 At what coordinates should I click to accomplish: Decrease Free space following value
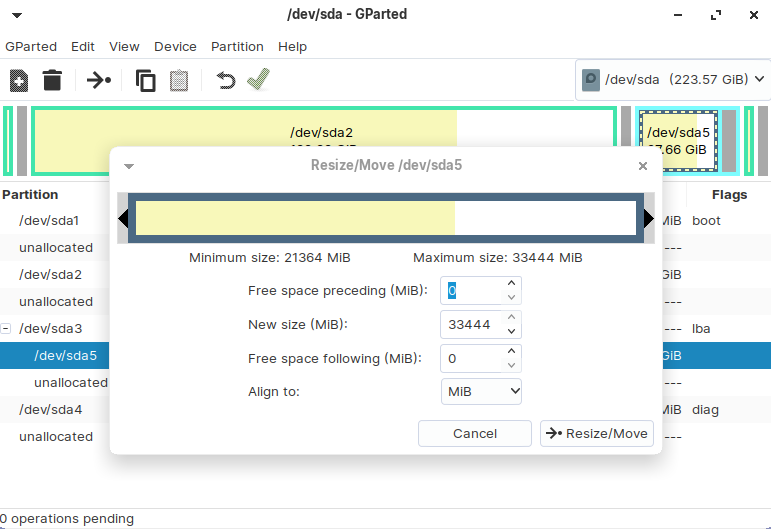pos(511,365)
